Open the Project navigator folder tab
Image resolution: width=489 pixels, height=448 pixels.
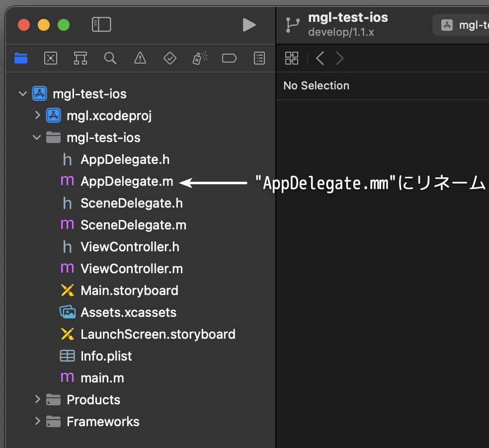pos(21,58)
